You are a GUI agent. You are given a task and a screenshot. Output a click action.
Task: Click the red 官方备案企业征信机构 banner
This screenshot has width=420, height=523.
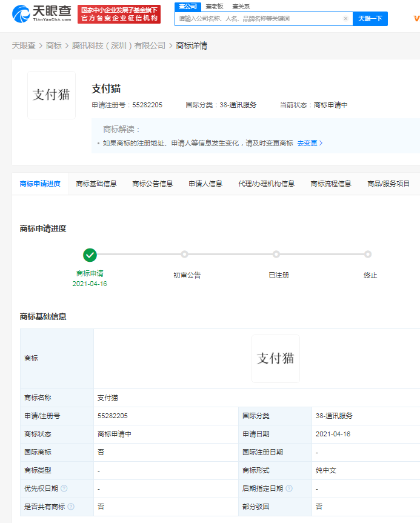coord(119,14)
